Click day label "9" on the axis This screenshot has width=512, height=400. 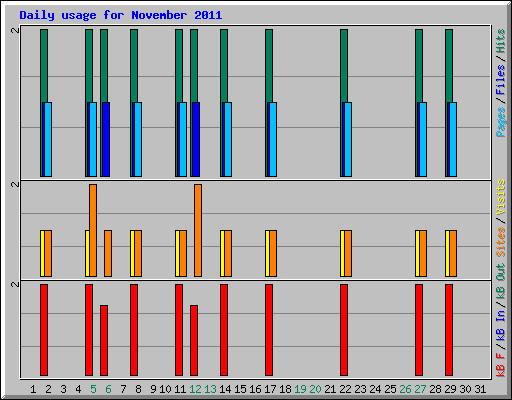[153, 389]
